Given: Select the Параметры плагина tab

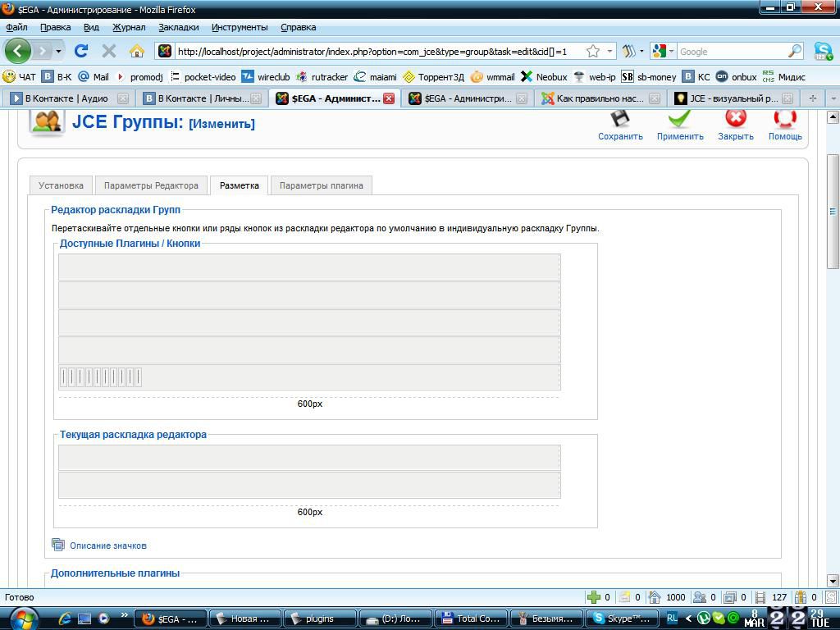Looking at the screenshot, I should 321,185.
